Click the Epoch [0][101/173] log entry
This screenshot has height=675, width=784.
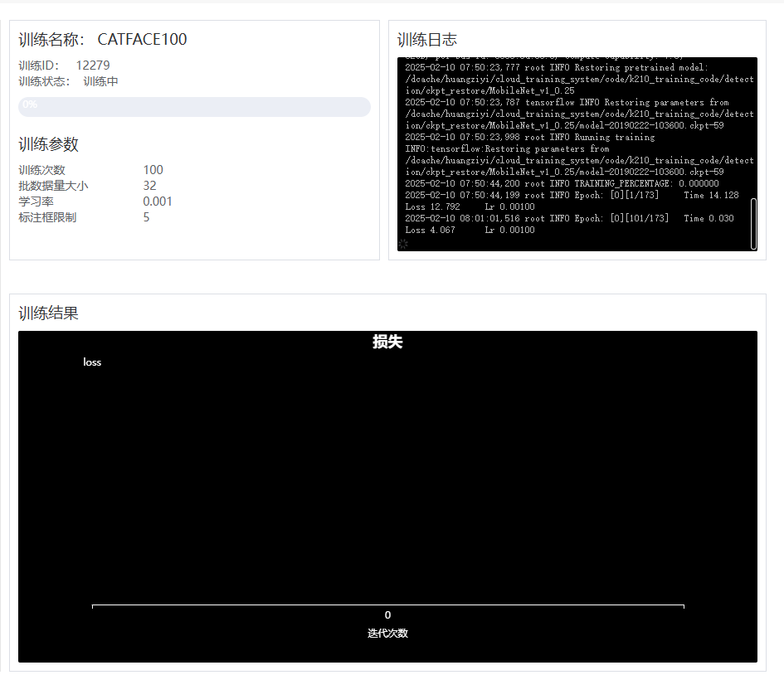pyautogui.click(x=569, y=218)
